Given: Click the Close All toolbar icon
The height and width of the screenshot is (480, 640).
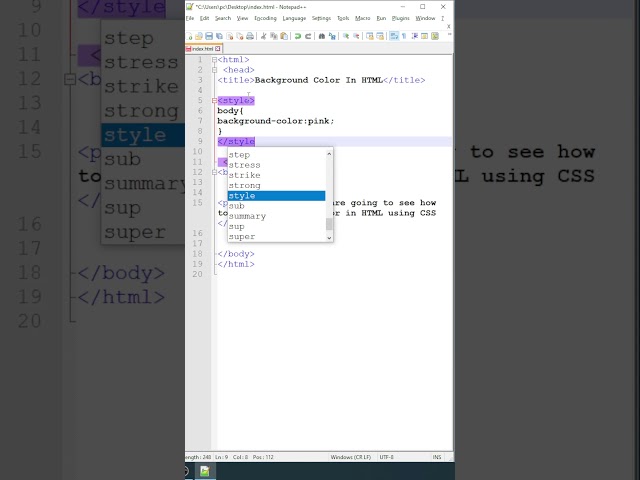Looking at the screenshot, I should (x=240, y=36).
